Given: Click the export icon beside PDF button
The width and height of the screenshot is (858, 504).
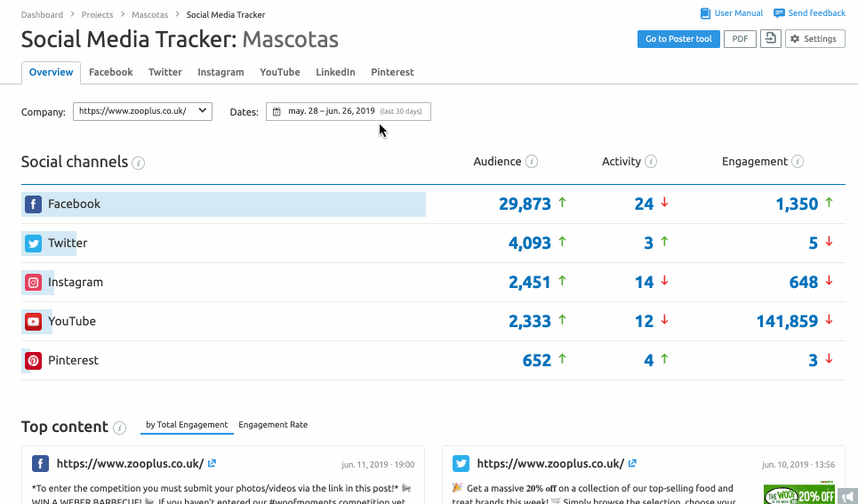Looking at the screenshot, I should [x=770, y=39].
